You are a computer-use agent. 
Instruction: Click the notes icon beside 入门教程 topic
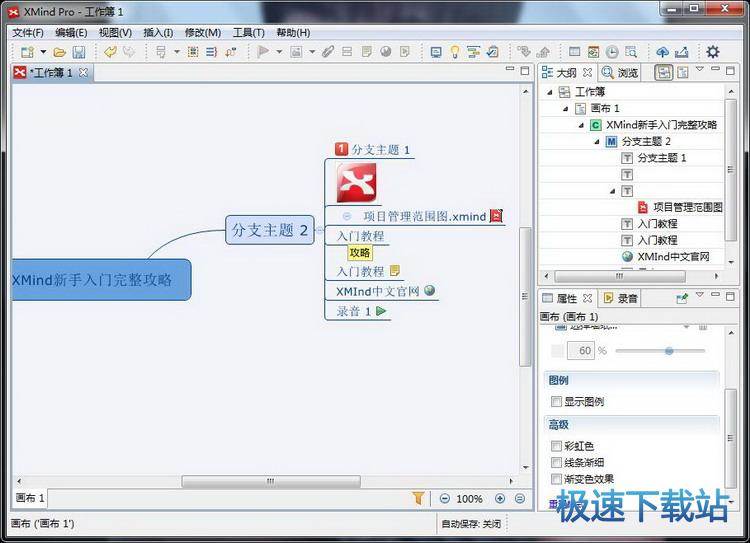(395, 271)
